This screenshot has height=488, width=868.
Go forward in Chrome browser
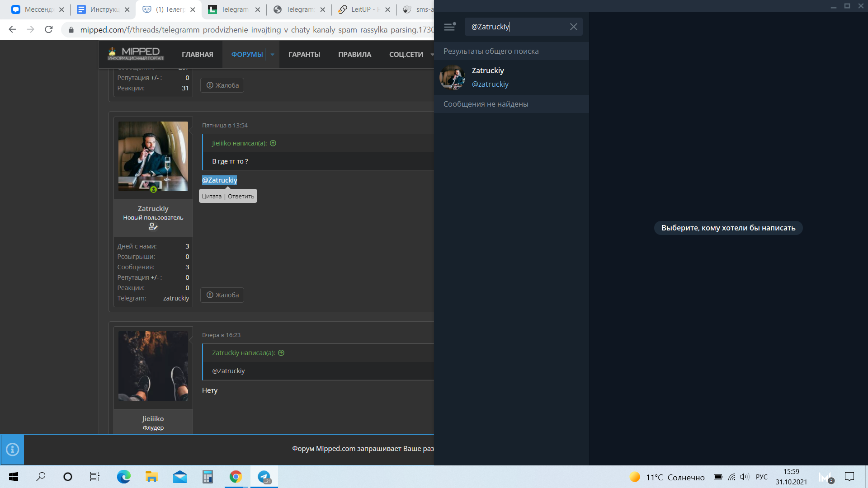pyautogui.click(x=30, y=29)
